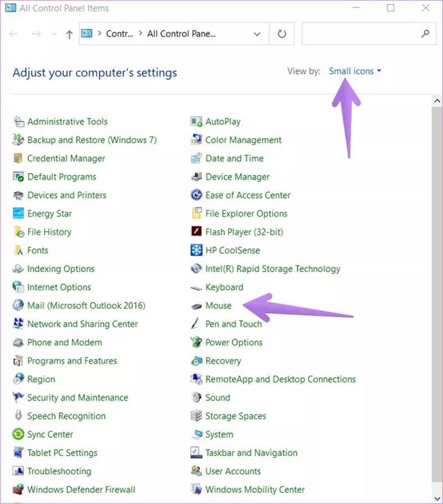Open User Accounts
The height and width of the screenshot is (504, 443).
(x=233, y=471)
